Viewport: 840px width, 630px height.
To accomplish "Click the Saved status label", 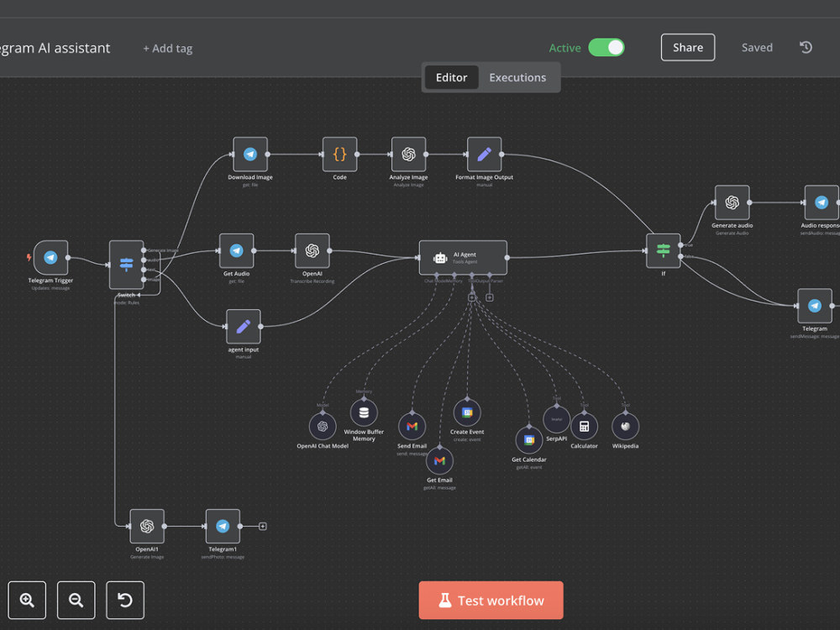I will click(x=757, y=48).
